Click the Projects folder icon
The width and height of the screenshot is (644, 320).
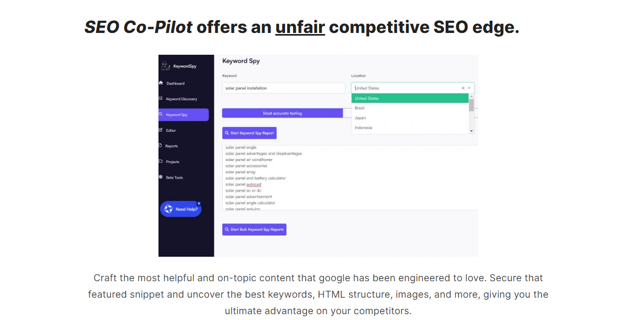coord(161,162)
